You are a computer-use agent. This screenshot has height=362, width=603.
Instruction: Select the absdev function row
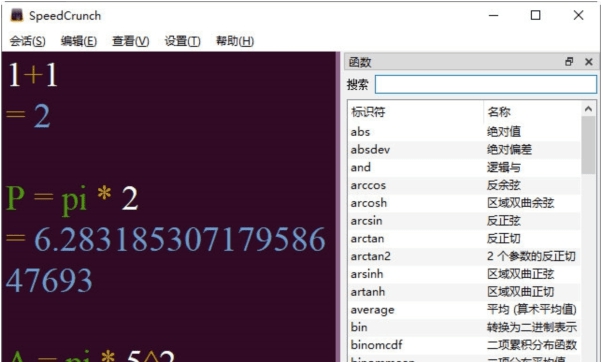pos(465,150)
